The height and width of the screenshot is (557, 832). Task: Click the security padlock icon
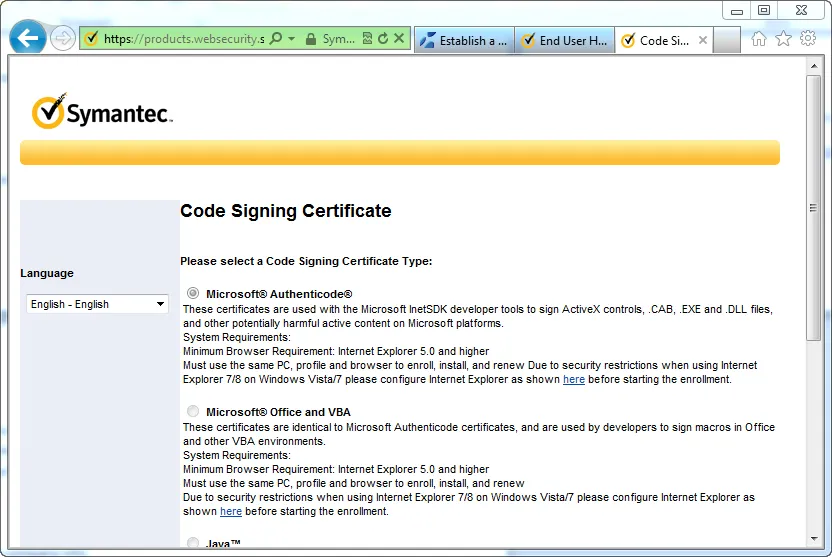(311, 39)
